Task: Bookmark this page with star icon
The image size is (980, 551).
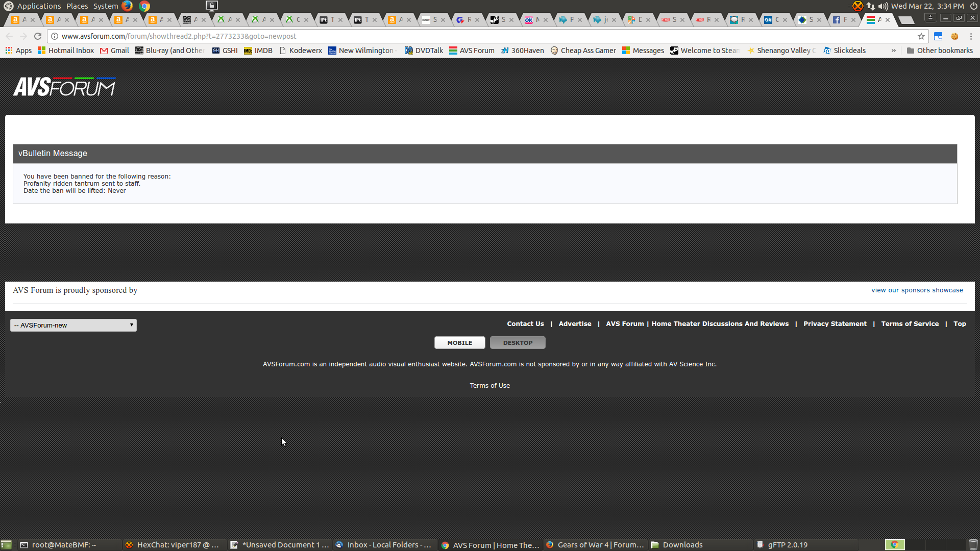Action: pos(921,36)
